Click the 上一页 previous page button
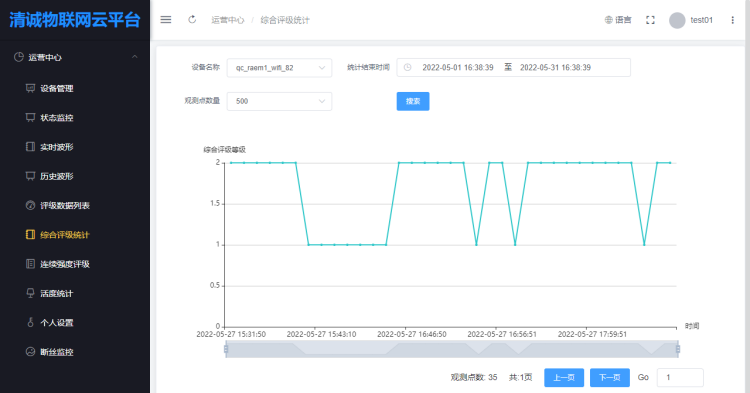 [564, 377]
